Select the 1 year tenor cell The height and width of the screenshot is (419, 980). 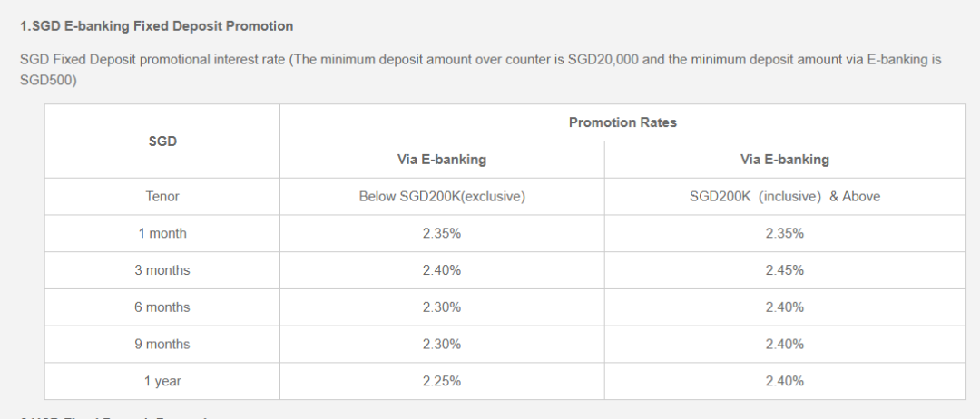(x=162, y=381)
